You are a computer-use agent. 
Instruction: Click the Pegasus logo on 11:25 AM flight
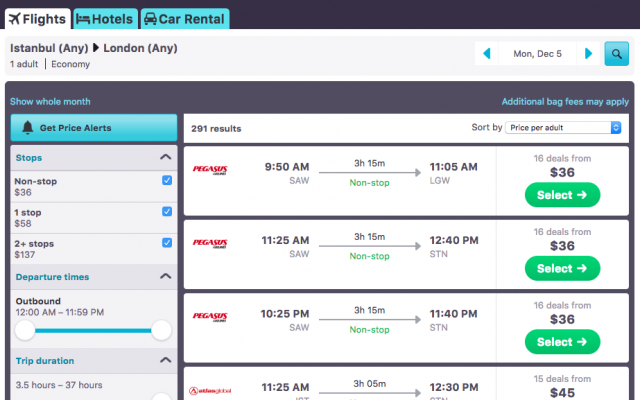click(211, 243)
